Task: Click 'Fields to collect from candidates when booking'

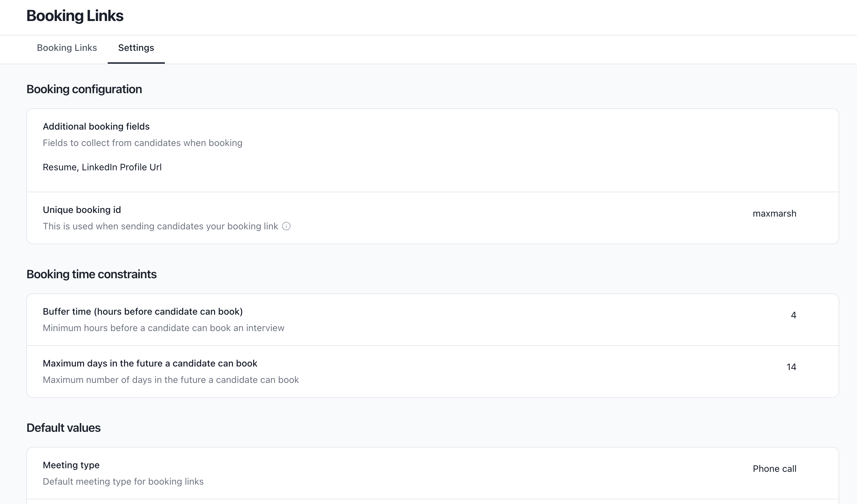Action: [x=143, y=143]
